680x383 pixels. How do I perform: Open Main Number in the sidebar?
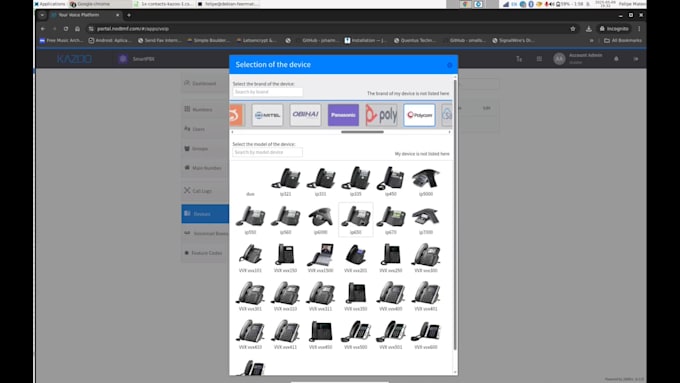[x=204, y=168]
